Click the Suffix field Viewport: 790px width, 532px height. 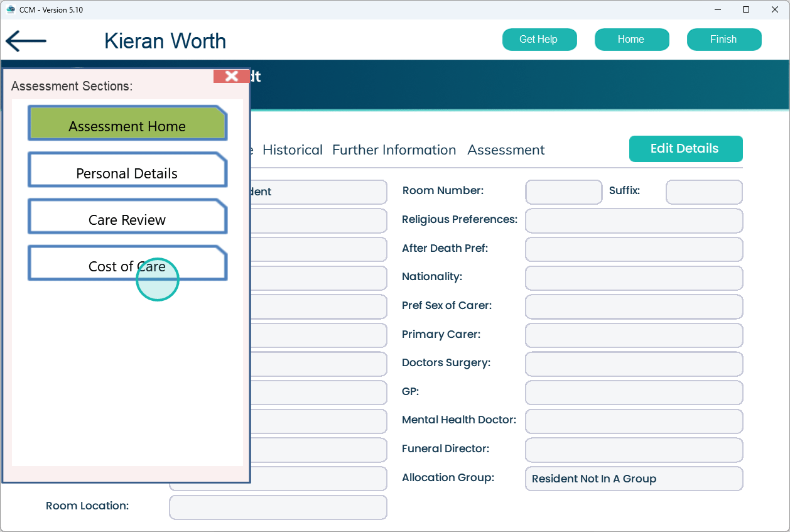click(704, 192)
